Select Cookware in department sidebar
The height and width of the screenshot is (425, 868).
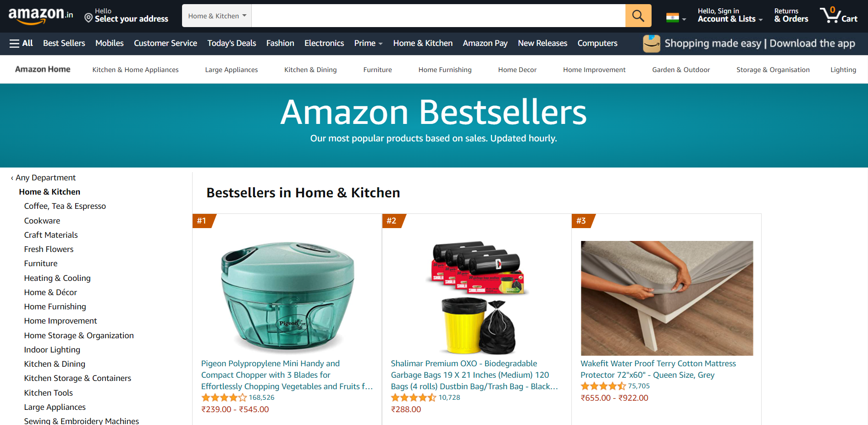[42, 221]
